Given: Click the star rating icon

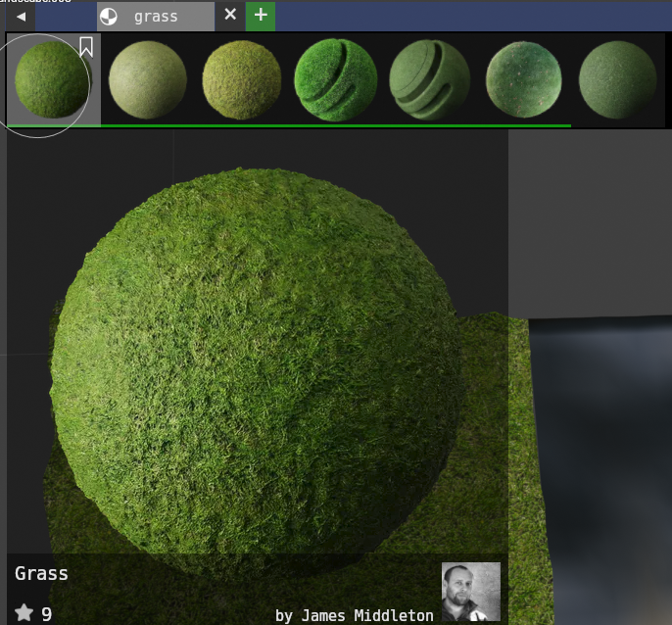Looking at the screenshot, I should 24,613.
